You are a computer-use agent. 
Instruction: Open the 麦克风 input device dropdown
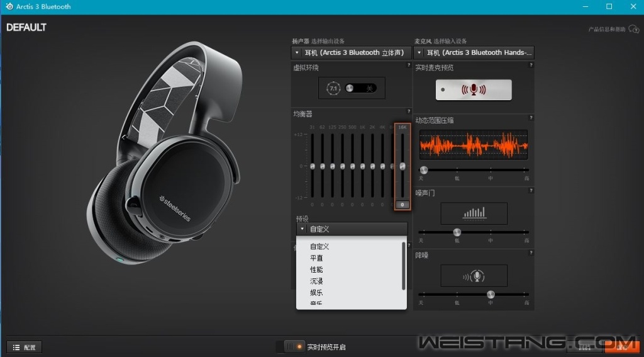[474, 53]
